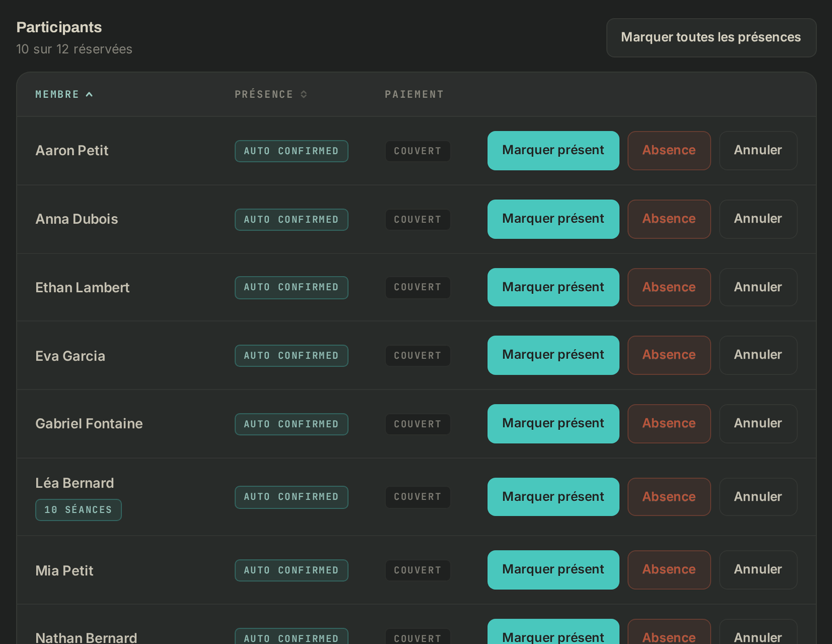The image size is (832, 644).
Task: Set Ethan Lambert to Absence
Action: click(x=669, y=287)
